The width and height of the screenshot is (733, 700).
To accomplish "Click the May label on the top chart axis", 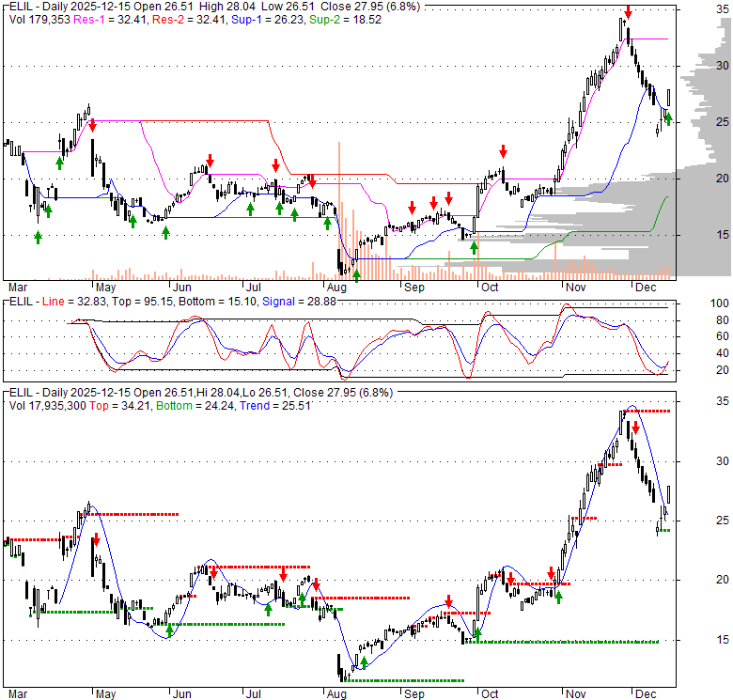I will pyautogui.click(x=105, y=287).
